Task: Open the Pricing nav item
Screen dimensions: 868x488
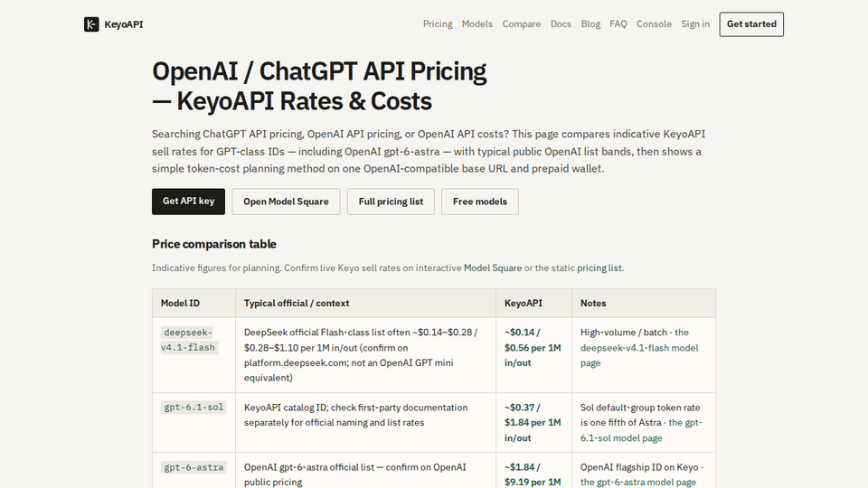Action: coord(438,23)
